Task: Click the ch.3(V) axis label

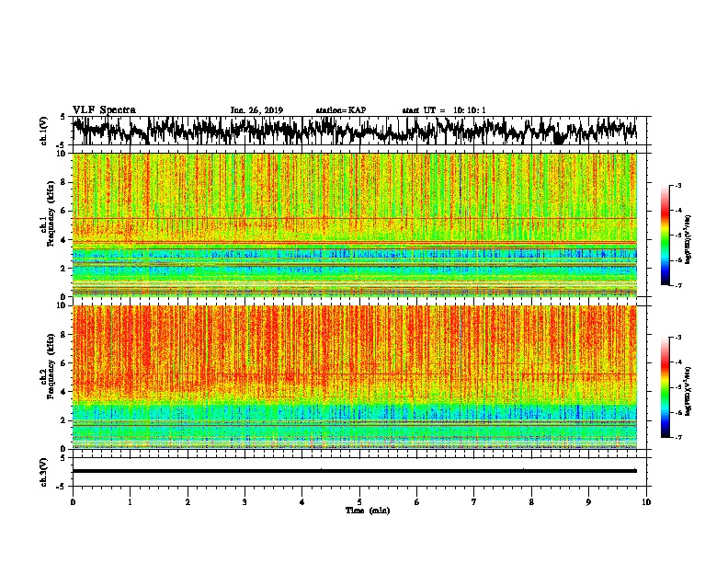Action: [x=44, y=472]
